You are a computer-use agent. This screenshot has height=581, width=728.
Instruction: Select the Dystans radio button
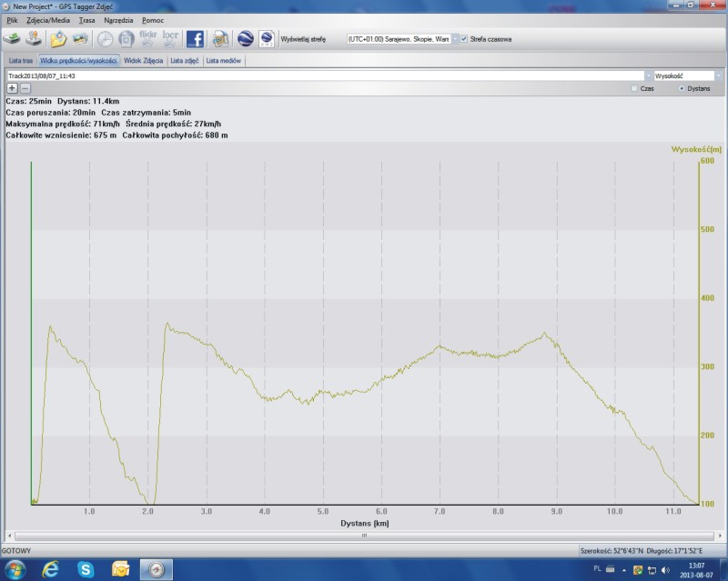[682, 88]
